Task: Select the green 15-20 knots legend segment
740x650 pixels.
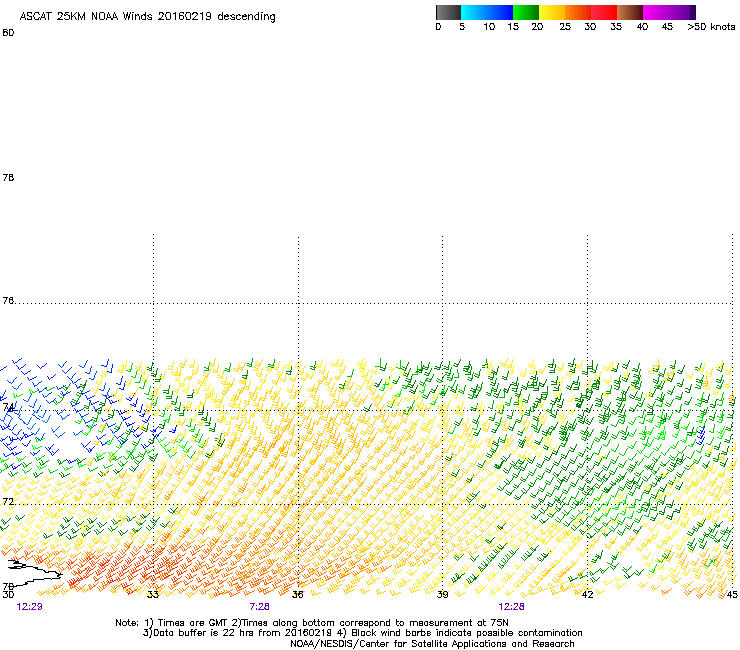Action: [x=526, y=12]
